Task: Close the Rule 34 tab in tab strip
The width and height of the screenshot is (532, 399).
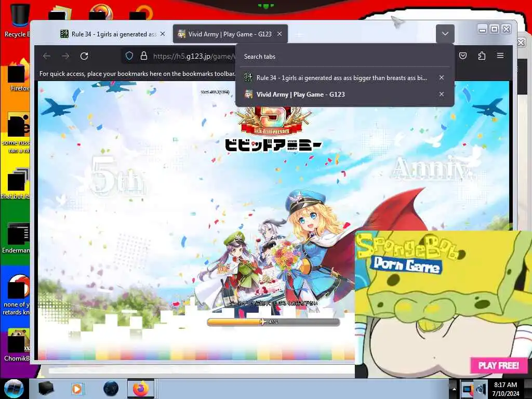Action: point(163,34)
